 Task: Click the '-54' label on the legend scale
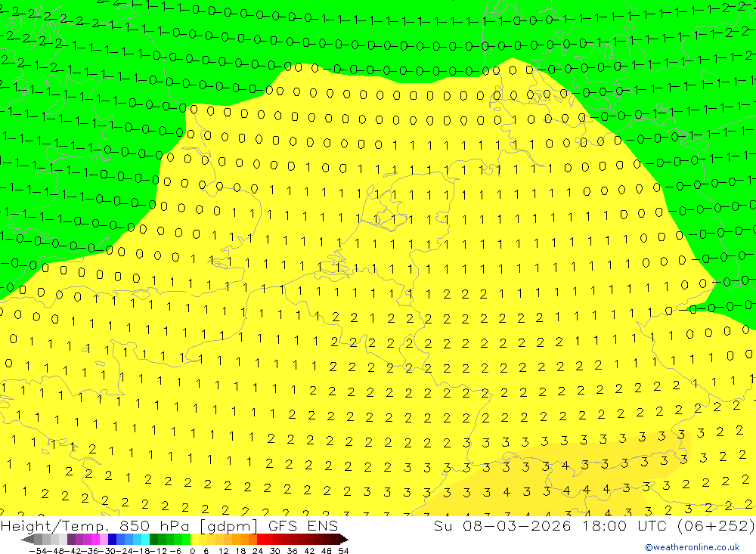click(x=38, y=551)
